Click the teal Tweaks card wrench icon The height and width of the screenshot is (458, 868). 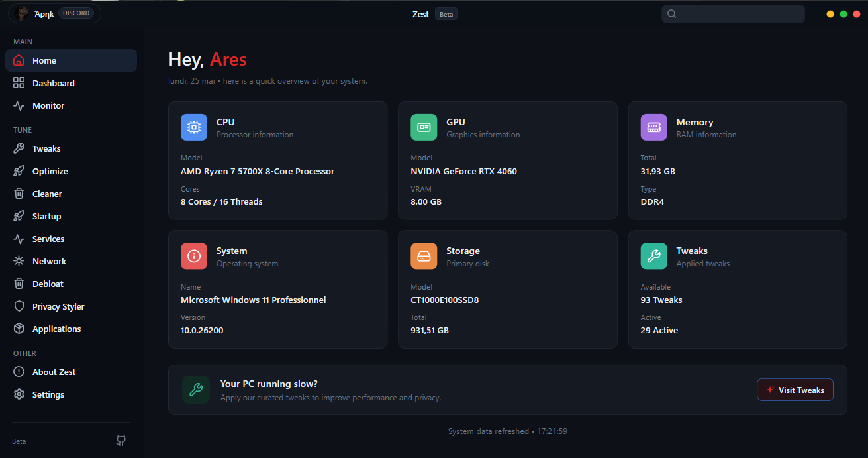click(x=654, y=256)
